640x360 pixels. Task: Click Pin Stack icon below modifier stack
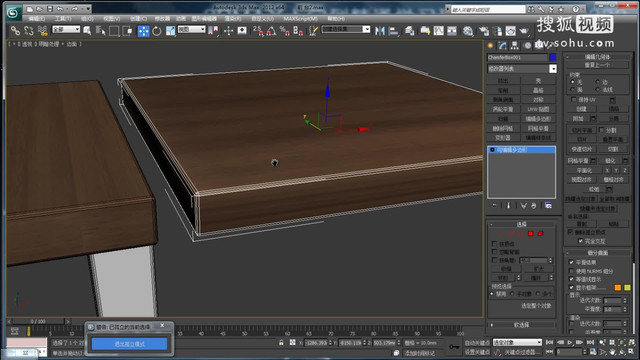click(495, 205)
